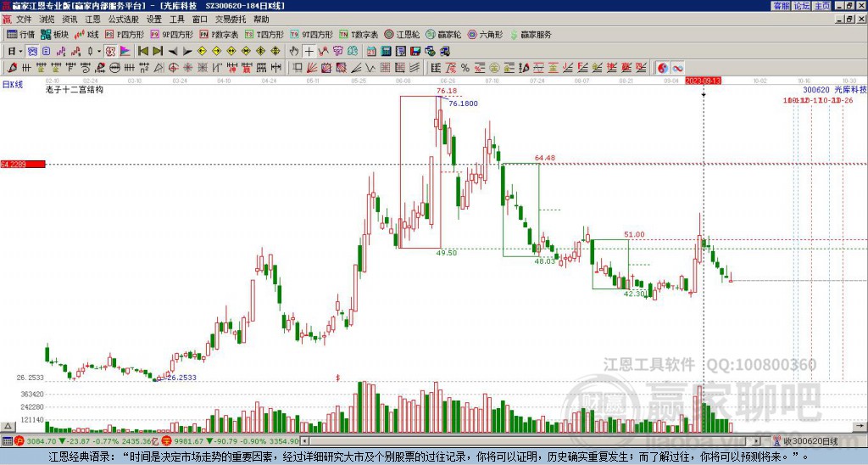Open 赢家服务 service link

pos(531,34)
